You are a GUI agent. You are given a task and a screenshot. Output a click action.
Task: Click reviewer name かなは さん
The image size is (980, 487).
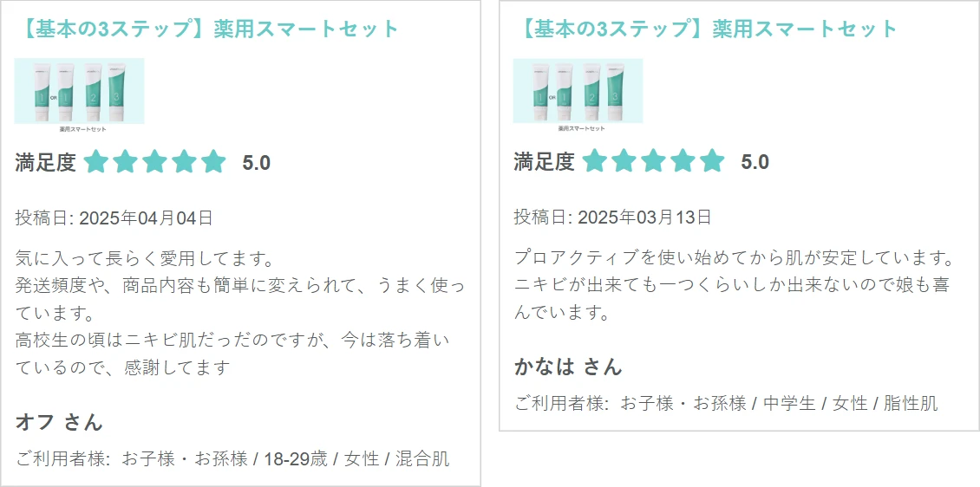(x=568, y=367)
